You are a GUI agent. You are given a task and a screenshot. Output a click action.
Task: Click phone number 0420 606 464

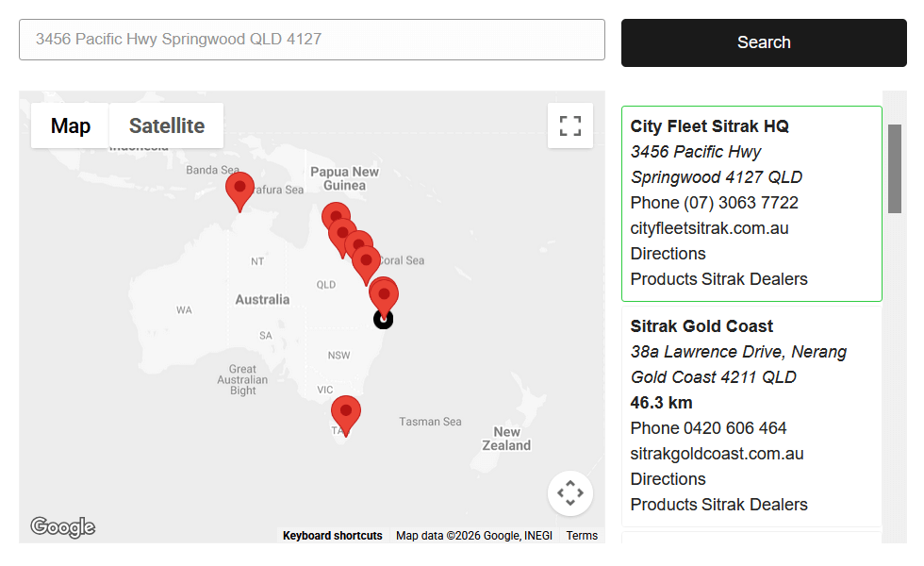pos(734,428)
